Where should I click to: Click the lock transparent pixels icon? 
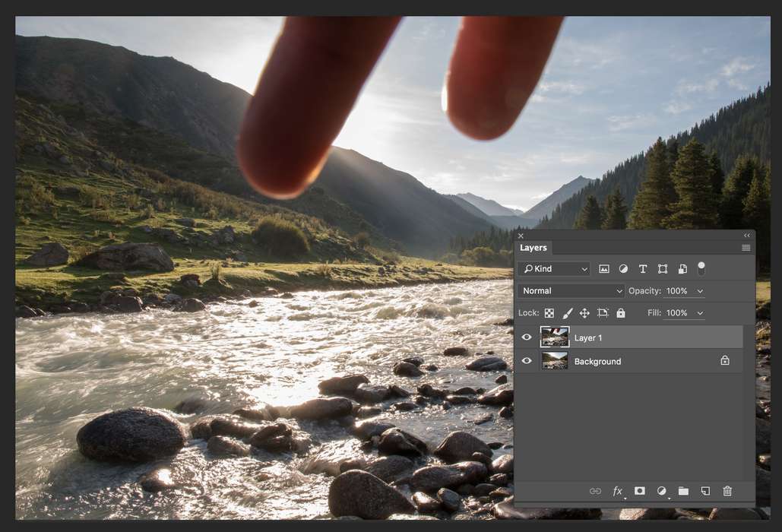(x=549, y=313)
